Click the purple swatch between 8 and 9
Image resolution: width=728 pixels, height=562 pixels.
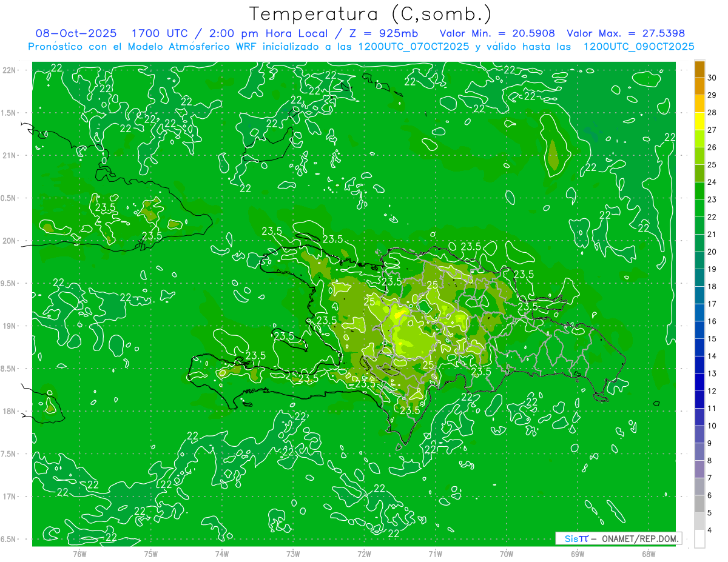point(700,452)
